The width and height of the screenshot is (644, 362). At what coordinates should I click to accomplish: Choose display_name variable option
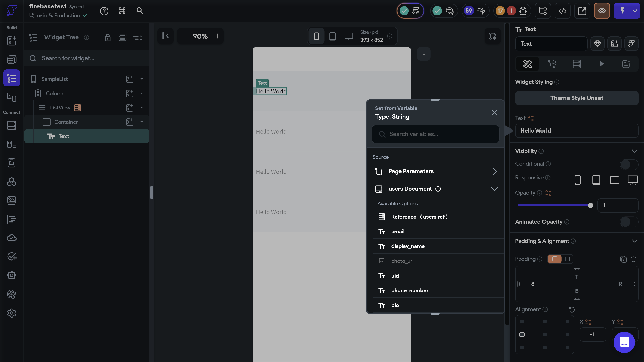coord(408,246)
